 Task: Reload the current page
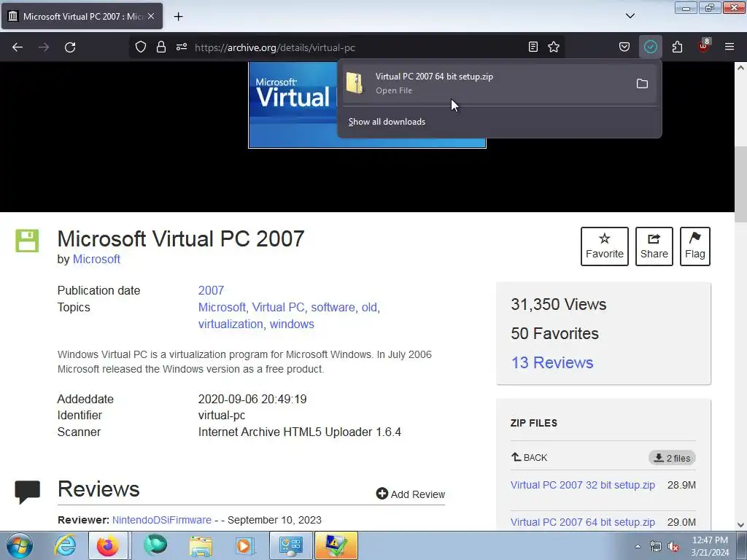70,47
